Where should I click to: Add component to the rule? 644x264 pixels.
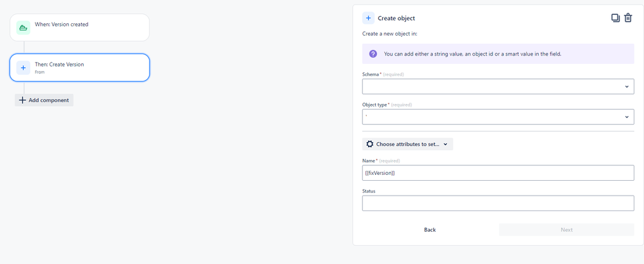[44, 100]
